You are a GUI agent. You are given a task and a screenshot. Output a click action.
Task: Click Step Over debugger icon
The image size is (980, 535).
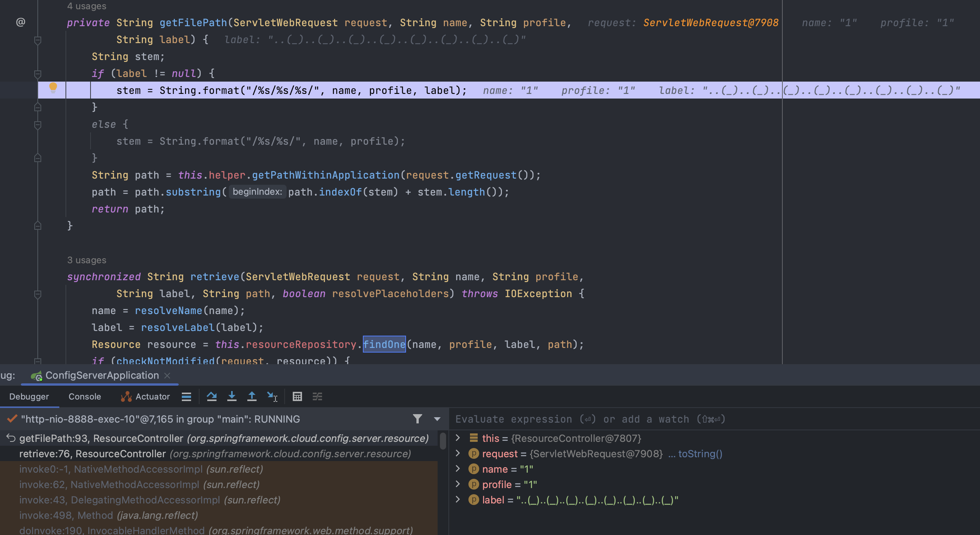[x=211, y=396]
